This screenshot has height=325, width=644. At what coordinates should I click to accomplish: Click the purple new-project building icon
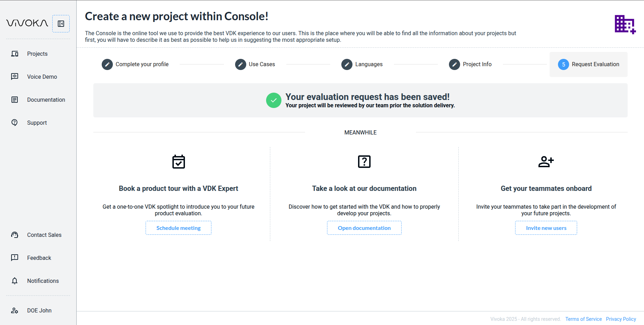(625, 24)
